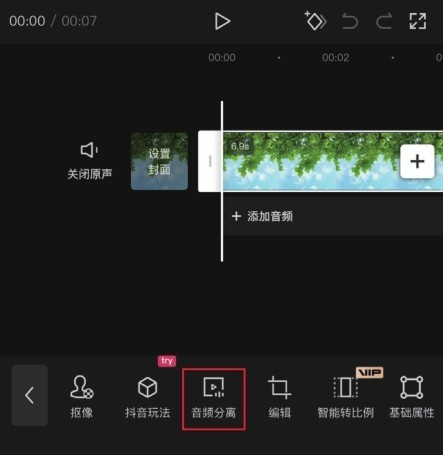The image size is (443, 455).
Task: Toggle 关闭原声 to mute original sound
Action: tap(90, 161)
